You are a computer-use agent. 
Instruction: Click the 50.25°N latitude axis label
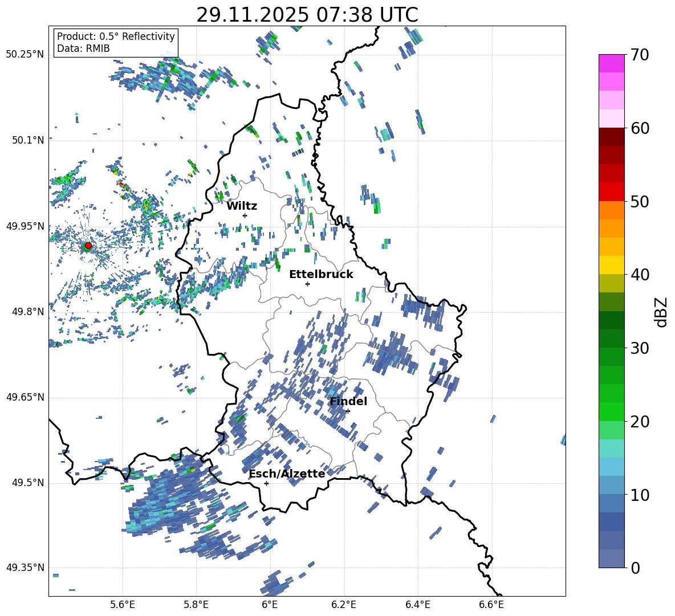(x=25, y=55)
